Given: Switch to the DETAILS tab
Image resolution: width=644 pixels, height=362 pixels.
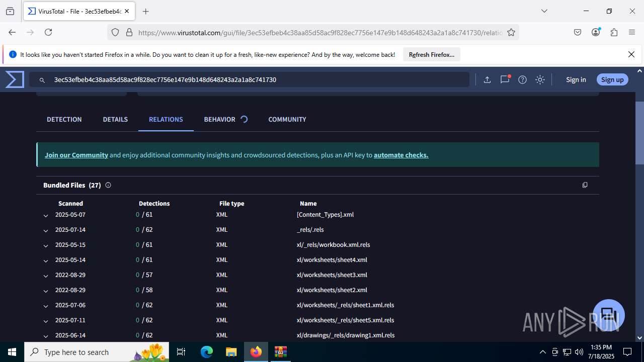Looking at the screenshot, I should [115, 119].
